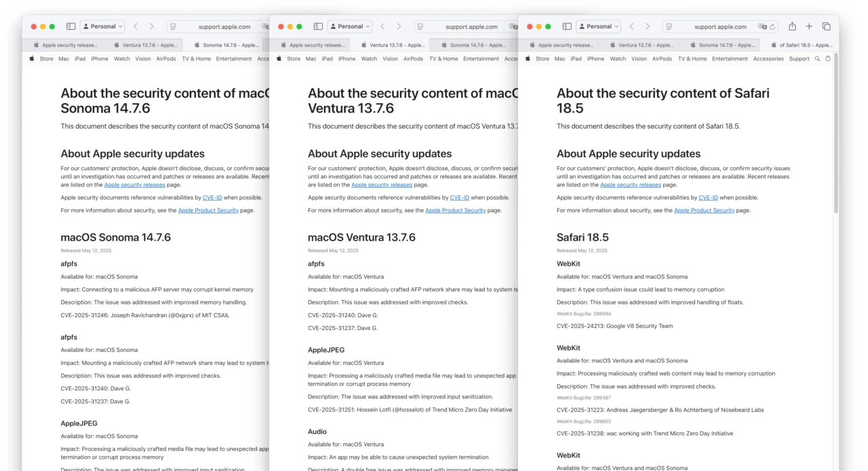Reload the Safari 18.5 security page

[x=772, y=27]
